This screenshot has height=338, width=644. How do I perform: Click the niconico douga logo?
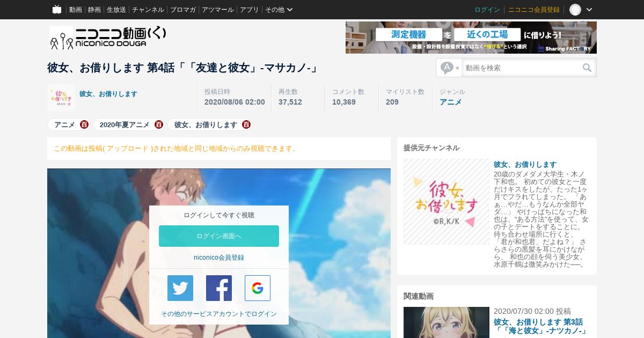[x=108, y=38]
